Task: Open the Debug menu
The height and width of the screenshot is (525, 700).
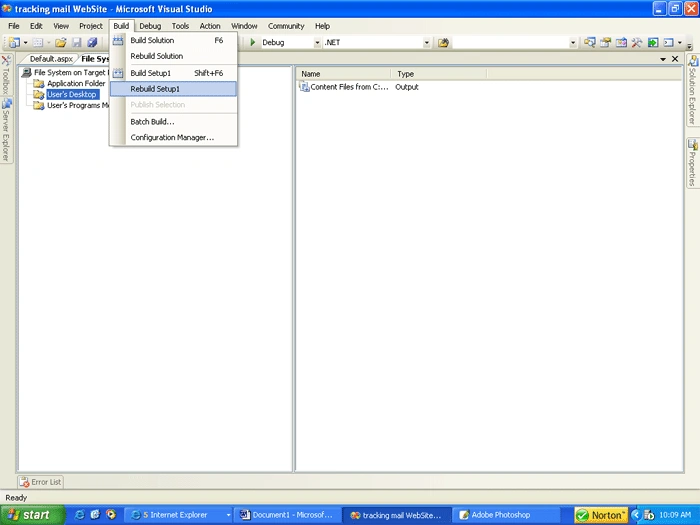Action: (150, 26)
